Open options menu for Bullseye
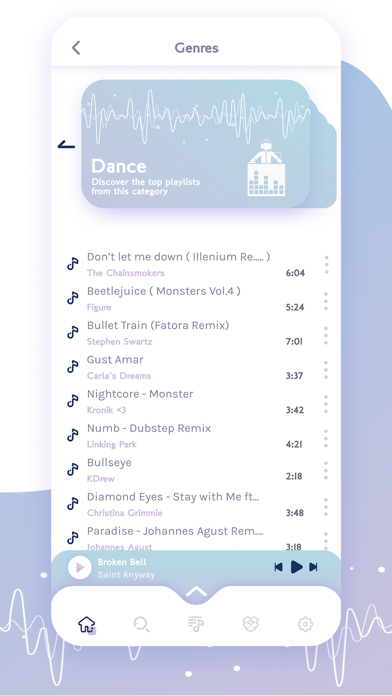Screen dimensions: 392x696 tap(326, 470)
